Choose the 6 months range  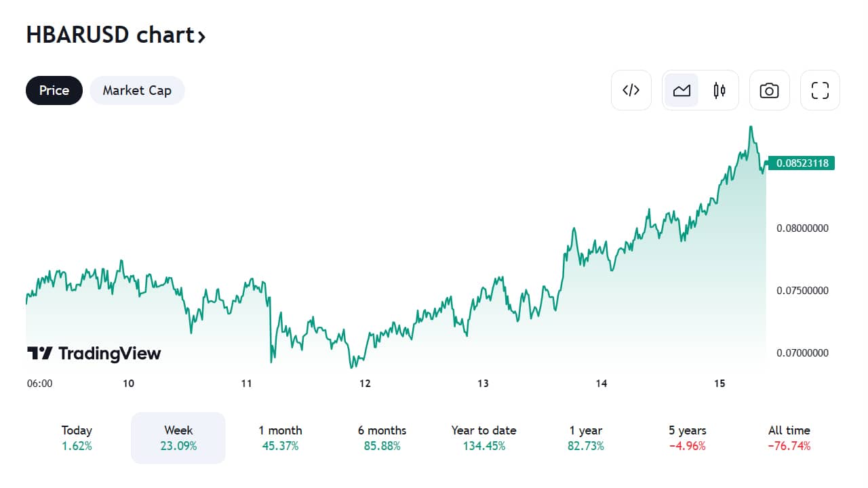pyautogui.click(x=382, y=438)
